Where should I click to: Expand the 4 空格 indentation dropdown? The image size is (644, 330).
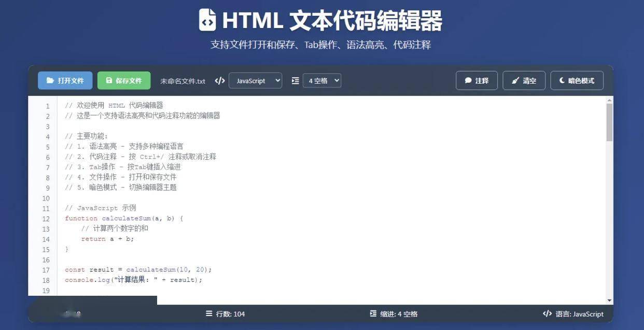(321, 81)
